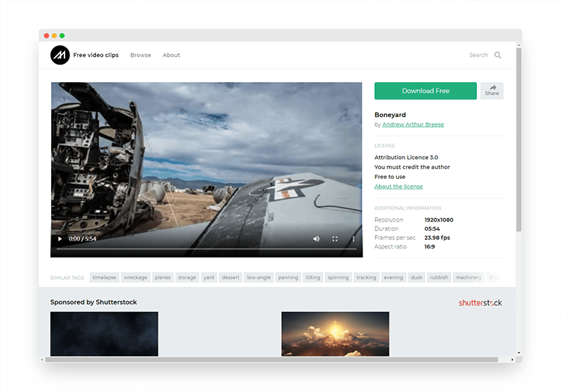
Task: Click Download Free button
Action: click(425, 91)
